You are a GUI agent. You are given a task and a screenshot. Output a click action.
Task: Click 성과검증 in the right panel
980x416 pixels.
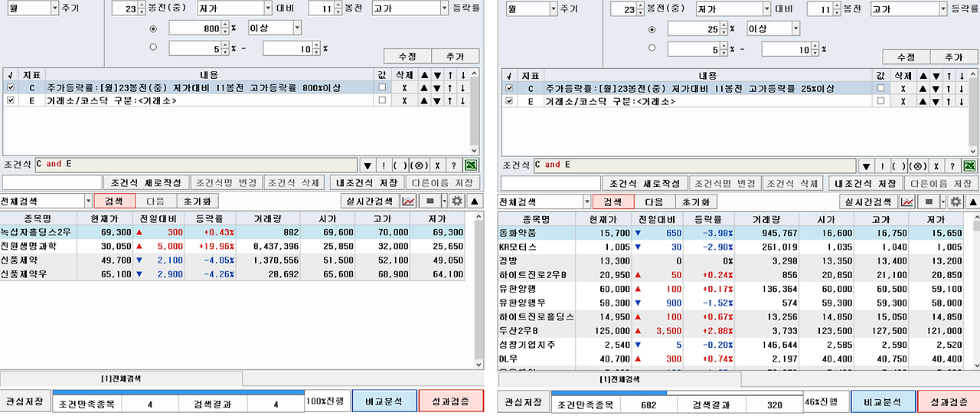(x=948, y=401)
